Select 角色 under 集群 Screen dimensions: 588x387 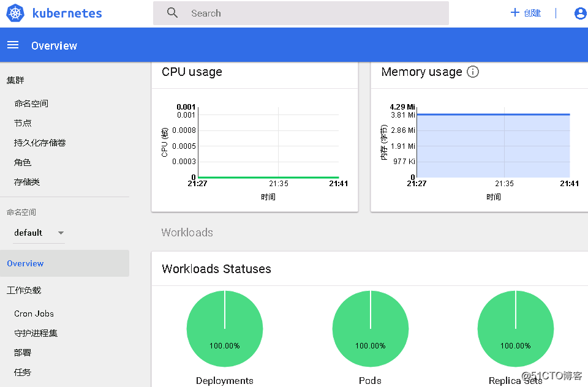click(x=23, y=162)
